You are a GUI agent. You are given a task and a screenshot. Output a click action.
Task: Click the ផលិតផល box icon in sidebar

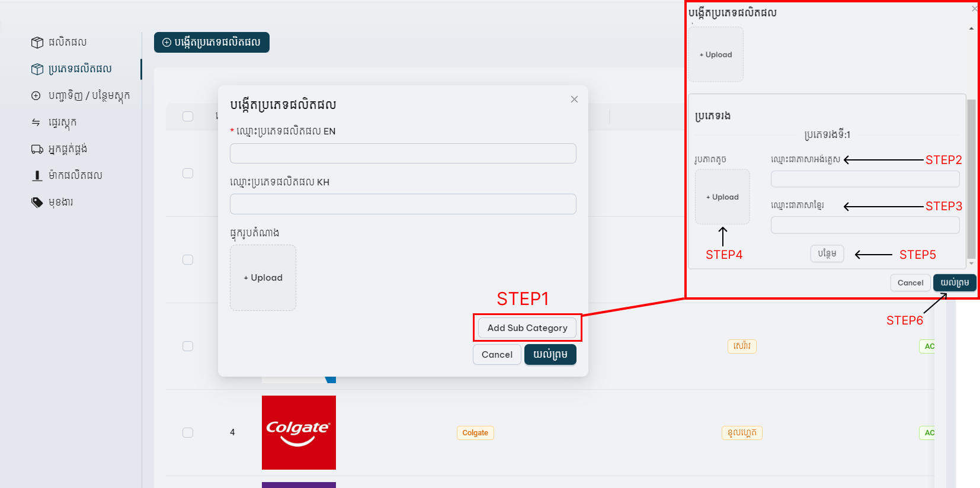[x=37, y=43]
